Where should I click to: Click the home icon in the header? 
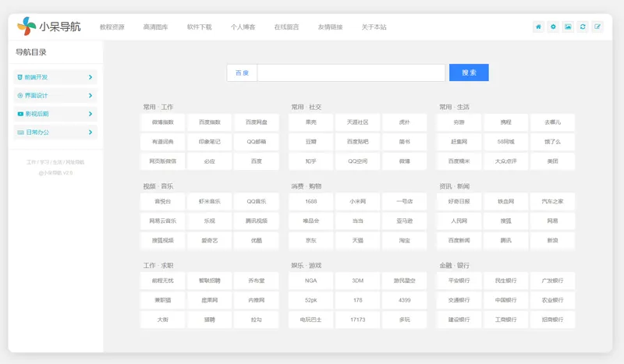click(x=538, y=27)
